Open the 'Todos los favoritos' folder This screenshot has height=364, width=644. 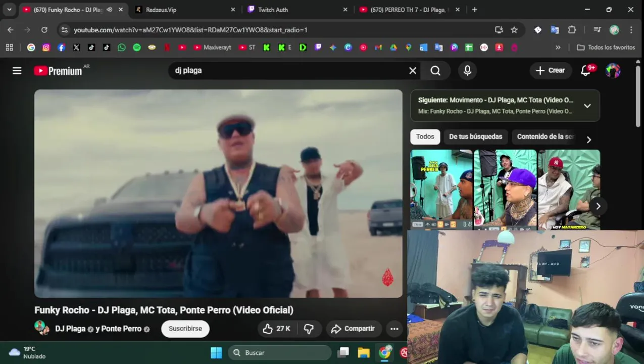click(x=606, y=48)
